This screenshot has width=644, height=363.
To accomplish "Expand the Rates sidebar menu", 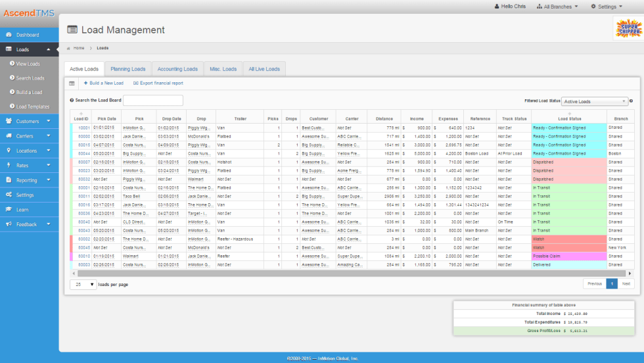I will (49, 165).
